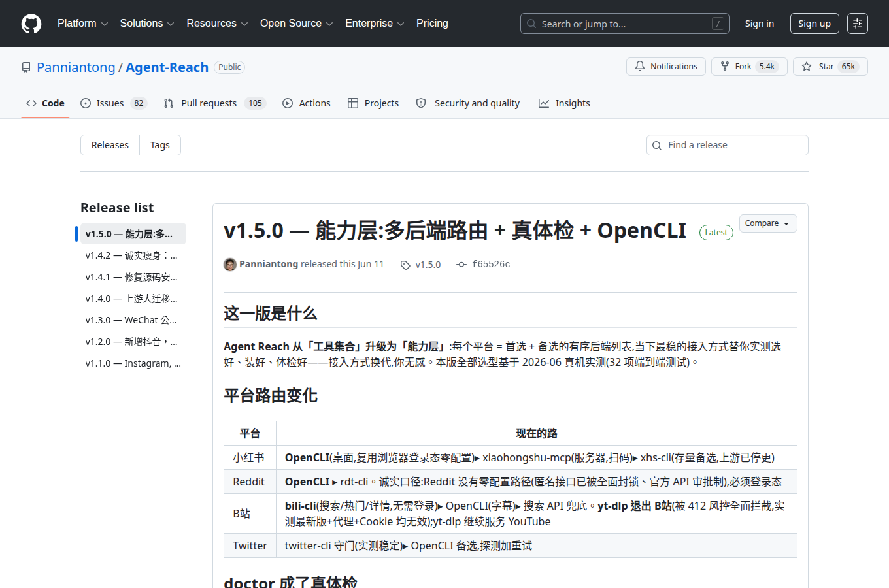Click Panniantong's avatar image
The width and height of the screenshot is (889, 588).
[230, 265]
